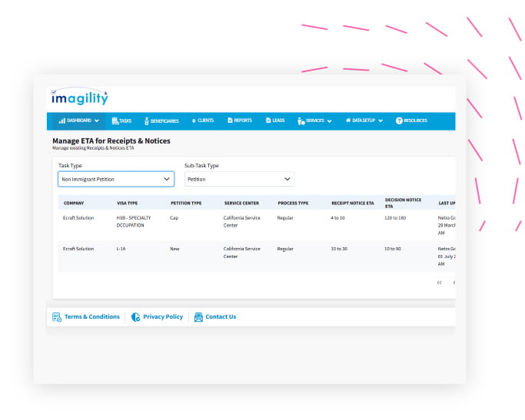Click the Terms & Conditions document icon
Viewport: 525px width, 420px height.
coord(57,316)
